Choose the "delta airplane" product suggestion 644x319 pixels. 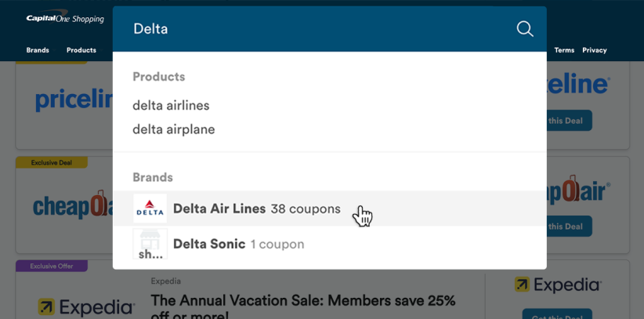click(x=173, y=129)
